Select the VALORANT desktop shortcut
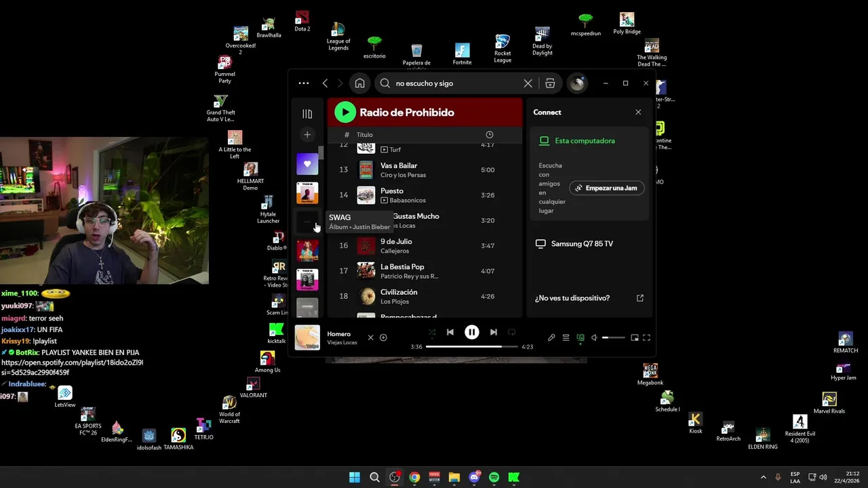Screen dimensions: 868x488 pos(254,388)
